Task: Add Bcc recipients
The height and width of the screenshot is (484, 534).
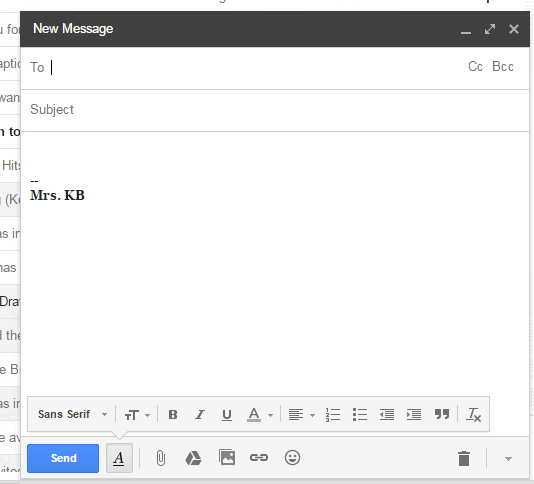Action: pos(503,66)
